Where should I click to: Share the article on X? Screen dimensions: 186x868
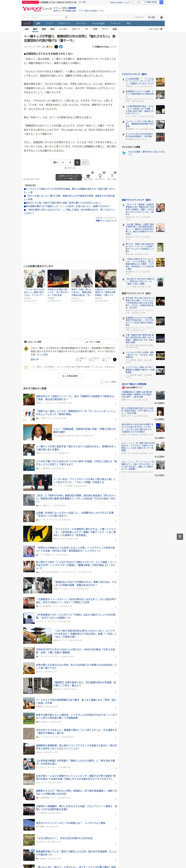click(x=56, y=47)
